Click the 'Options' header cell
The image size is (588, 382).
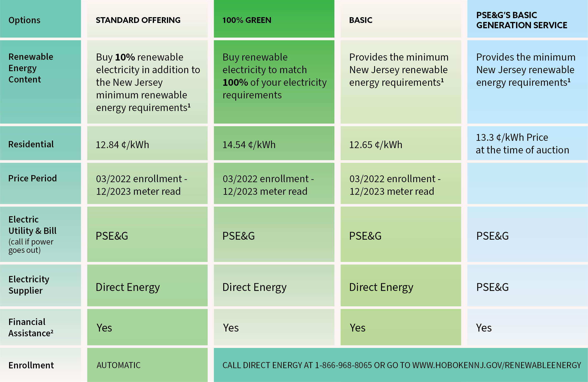40,19
